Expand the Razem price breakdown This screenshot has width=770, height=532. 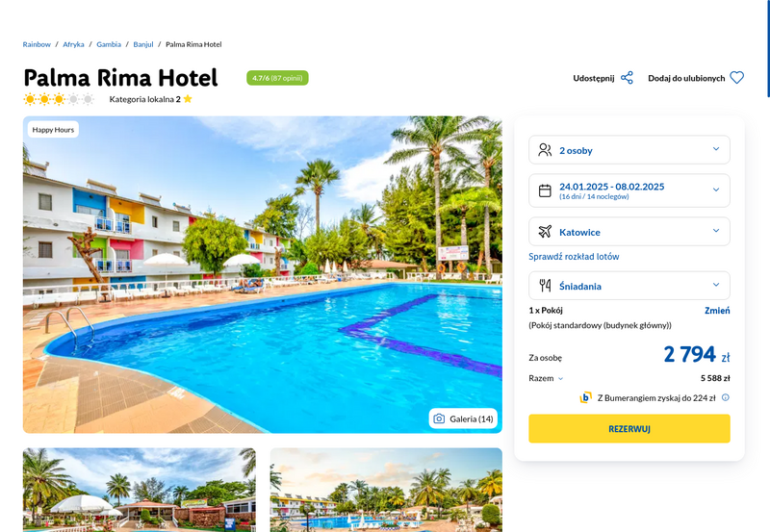(x=546, y=378)
